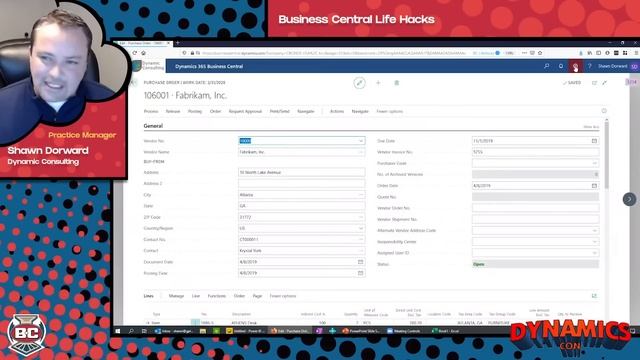Click the plus icon to create a new order
640x360 pixels.
click(x=378, y=83)
